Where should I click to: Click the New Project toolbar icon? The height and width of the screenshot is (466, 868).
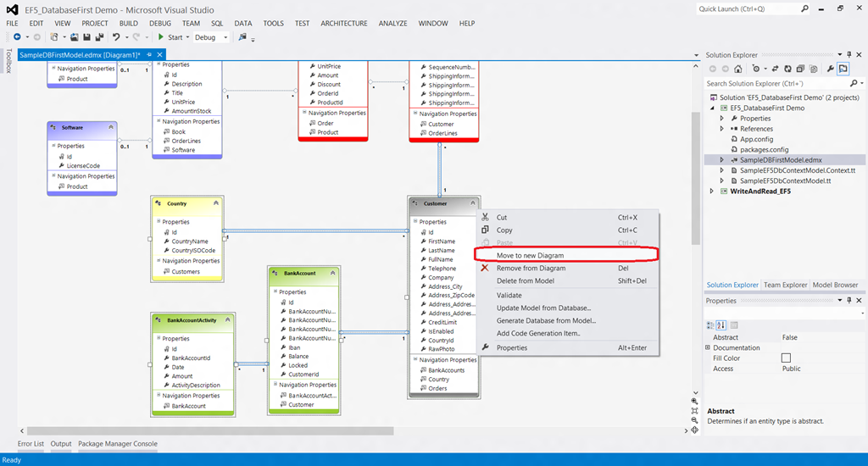(x=54, y=37)
